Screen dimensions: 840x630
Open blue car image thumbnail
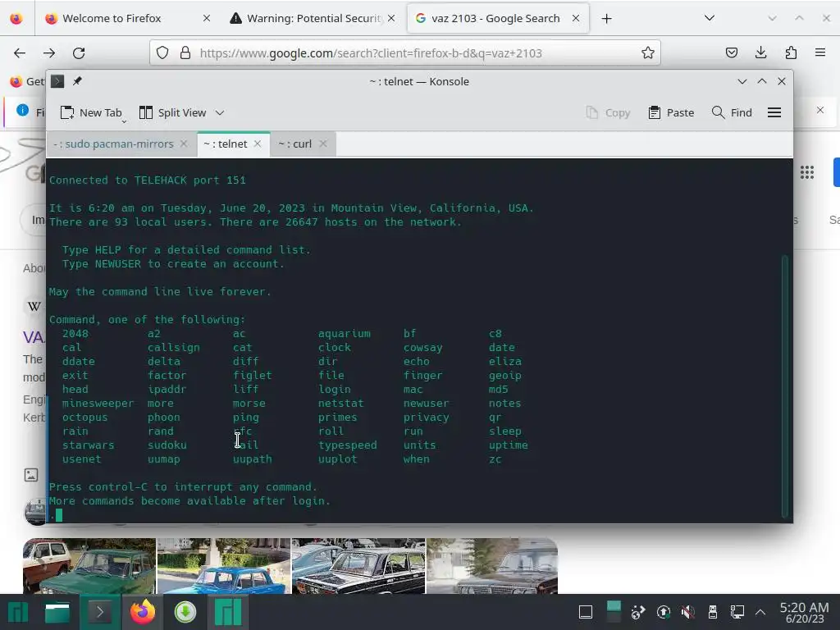[x=224, y=566]
